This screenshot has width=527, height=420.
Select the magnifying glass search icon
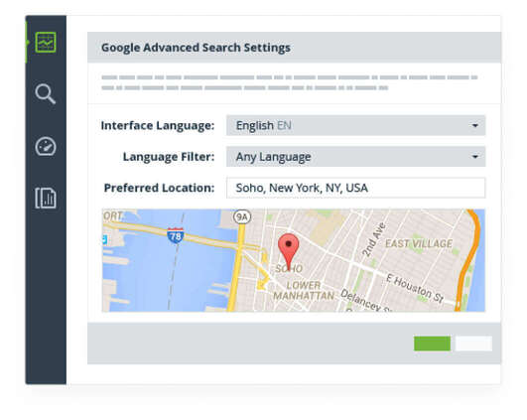tap(46, 93)
